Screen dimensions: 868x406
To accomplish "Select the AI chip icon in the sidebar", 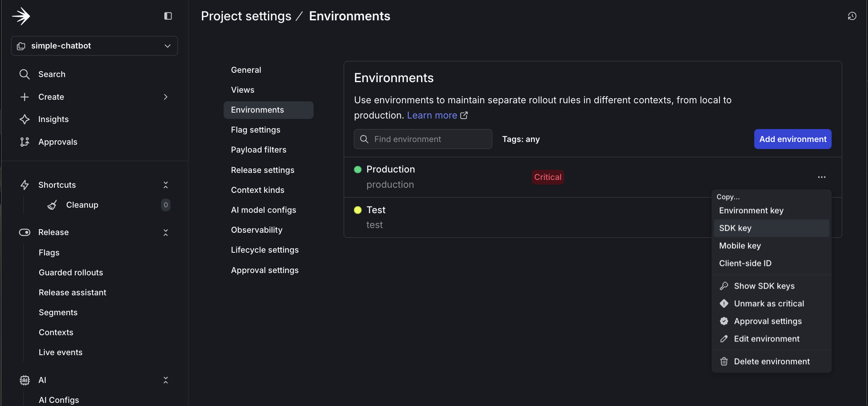I will point(24,380).
